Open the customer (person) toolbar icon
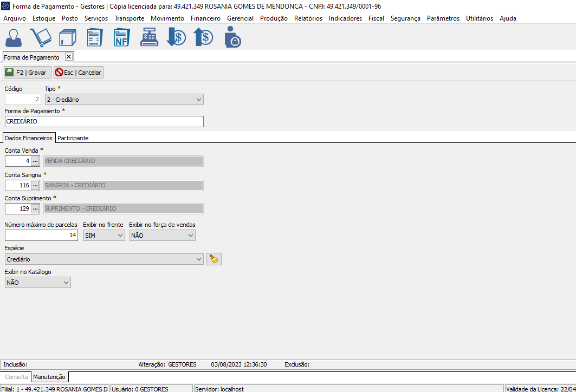 (14, 37)
